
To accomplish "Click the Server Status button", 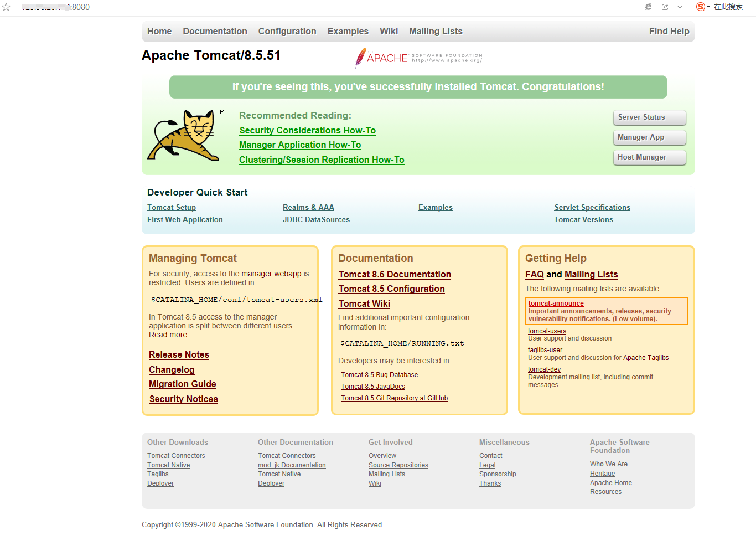I will point(649,117).
